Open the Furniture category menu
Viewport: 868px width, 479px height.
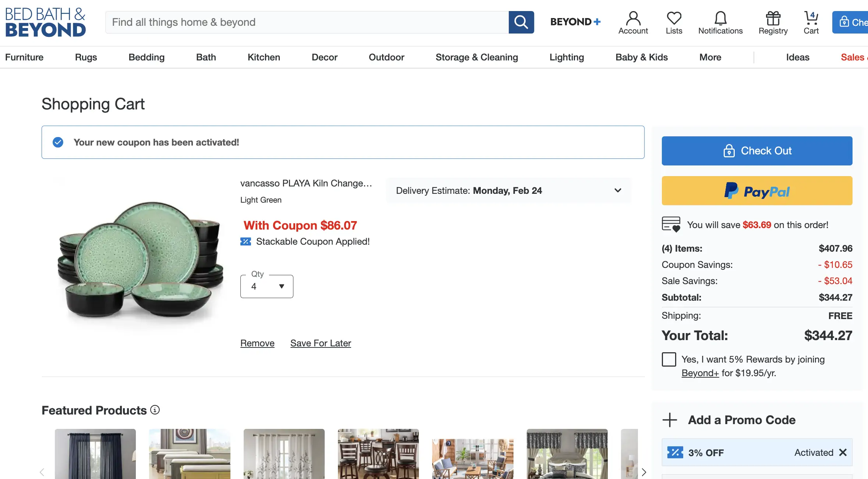[24, 57]
